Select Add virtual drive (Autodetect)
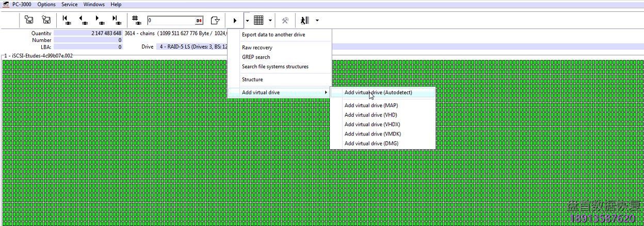 tap(378, 93)
